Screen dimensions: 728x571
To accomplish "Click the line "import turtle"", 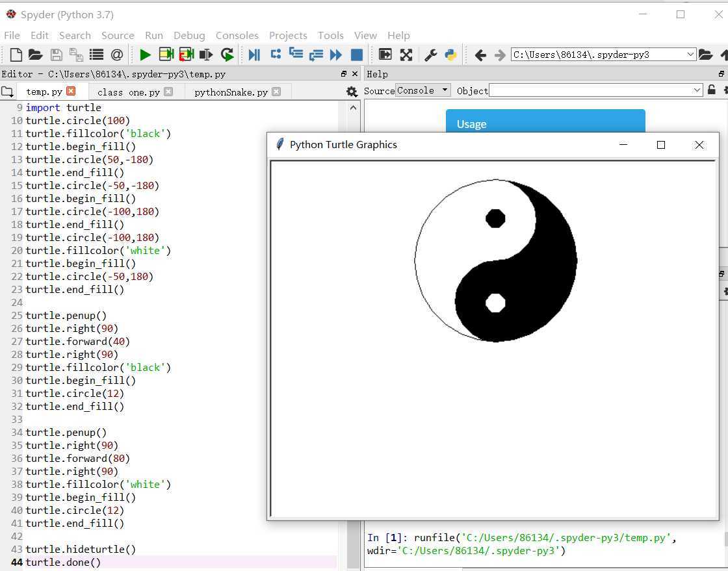I will click(63, 108).
